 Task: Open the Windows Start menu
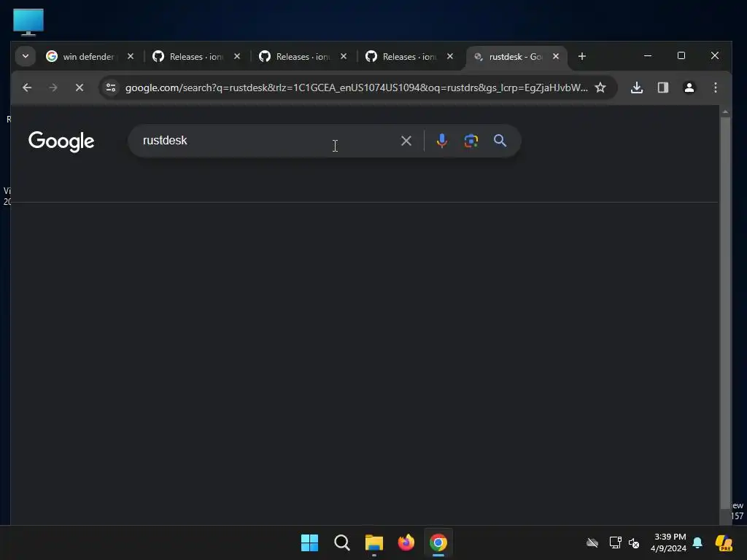pyautogui.click(x=309, y=542)
